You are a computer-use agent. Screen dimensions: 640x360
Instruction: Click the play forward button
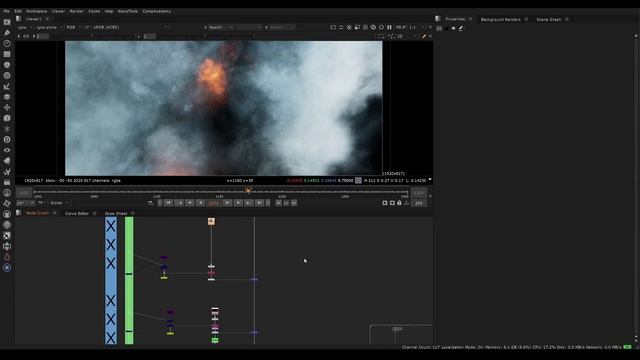(x=227, y=203)
